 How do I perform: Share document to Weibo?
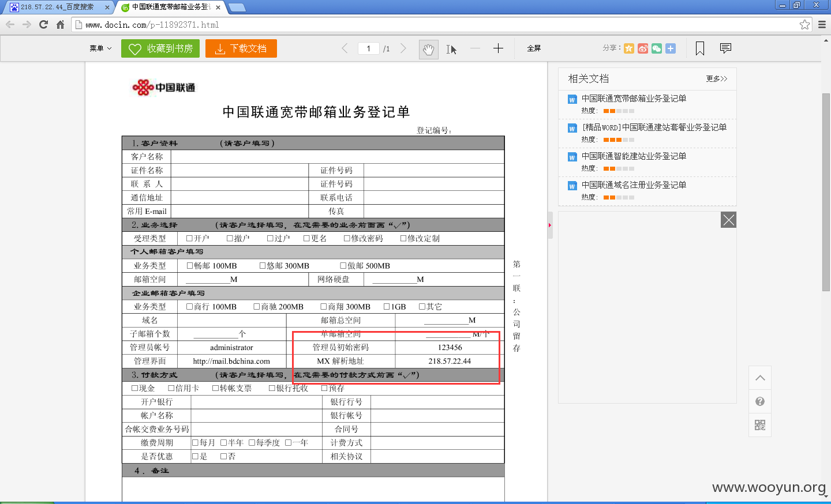click(x=643, y=48)
